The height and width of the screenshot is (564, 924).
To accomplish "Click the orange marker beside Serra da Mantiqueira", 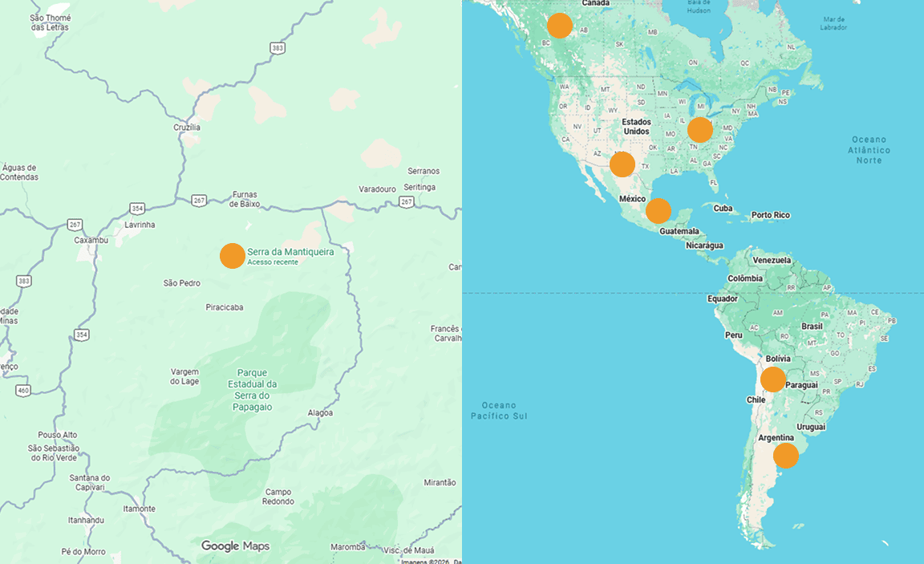I will 232,256.
